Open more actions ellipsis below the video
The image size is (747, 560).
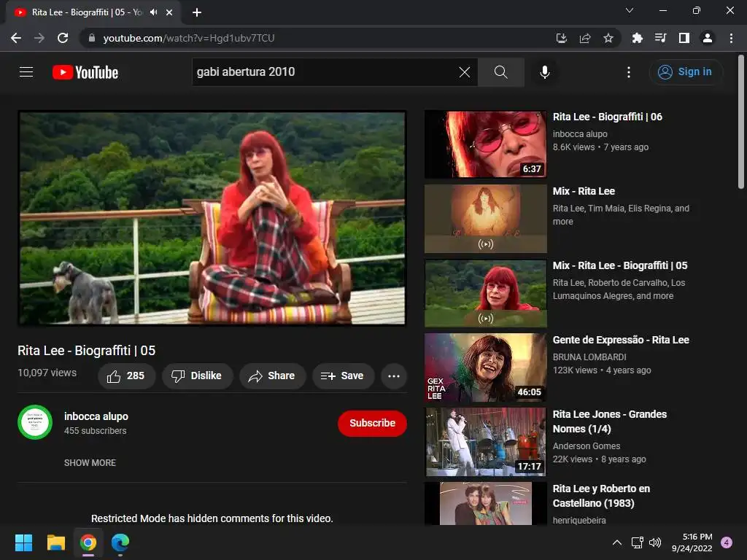(x=394, y=376)
